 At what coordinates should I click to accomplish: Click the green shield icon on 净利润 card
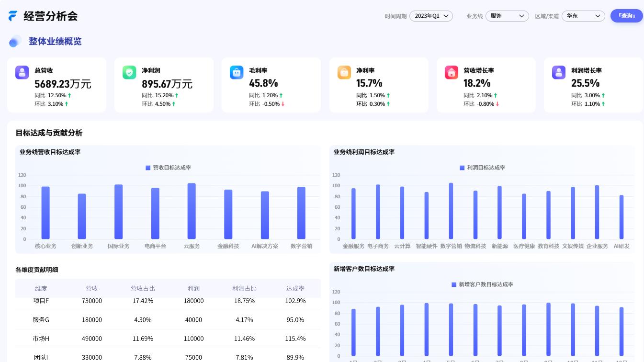click(x=129, y=72)
